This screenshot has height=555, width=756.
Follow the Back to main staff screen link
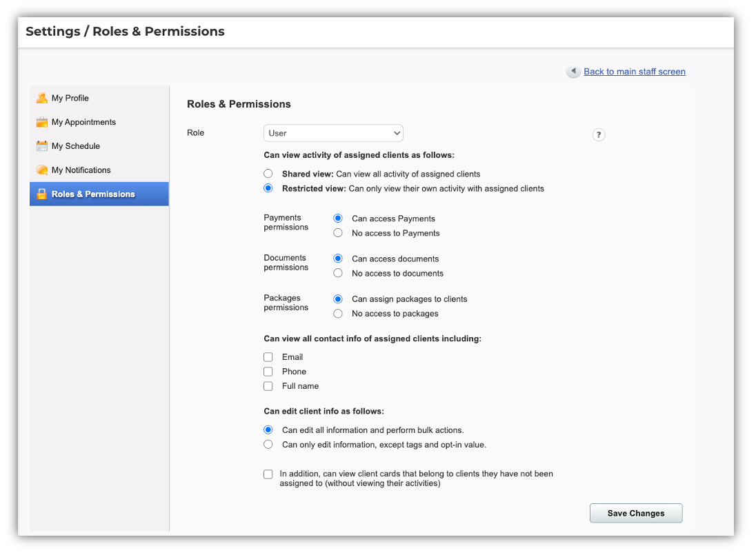pyautogui.click(x=634, y=71)
